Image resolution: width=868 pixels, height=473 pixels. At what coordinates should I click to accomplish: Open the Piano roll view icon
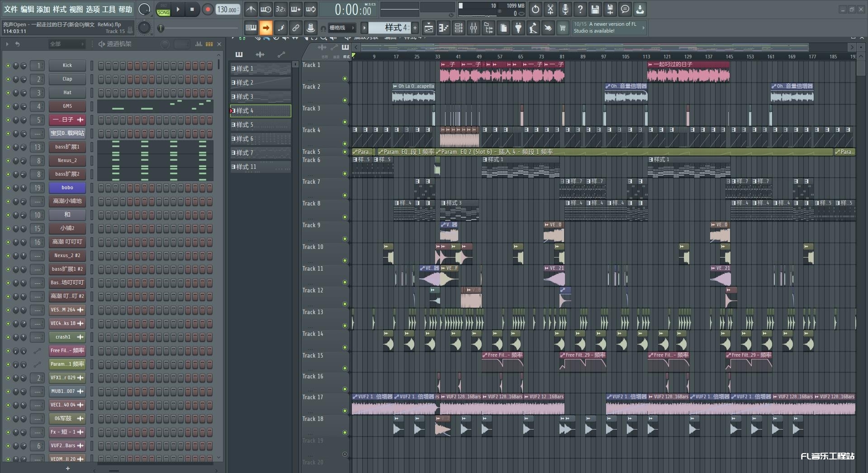click(x=443, y=28)
